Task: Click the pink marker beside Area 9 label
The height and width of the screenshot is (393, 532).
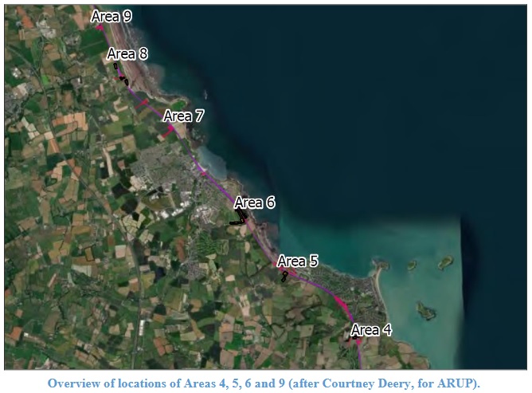Action: coord(100,27)
